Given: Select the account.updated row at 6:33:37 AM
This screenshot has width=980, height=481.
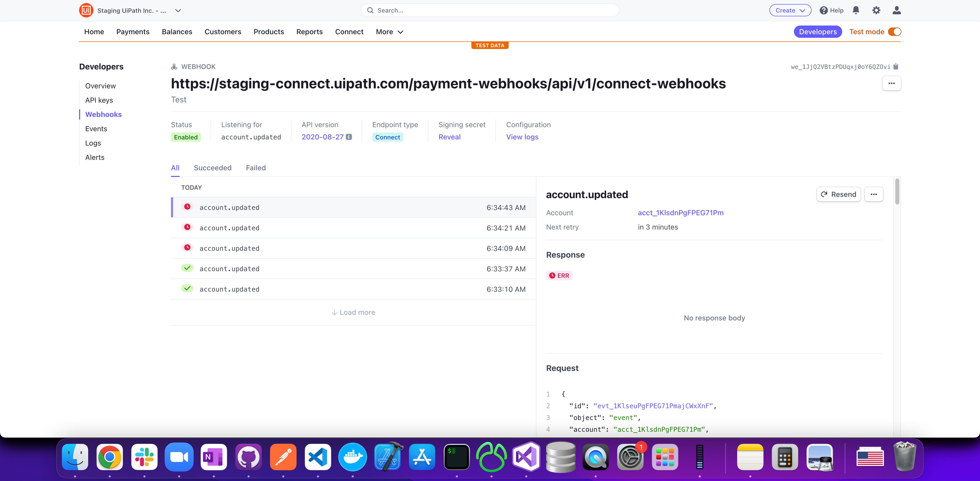Looking at the screenshot, I should coord(353,269).
